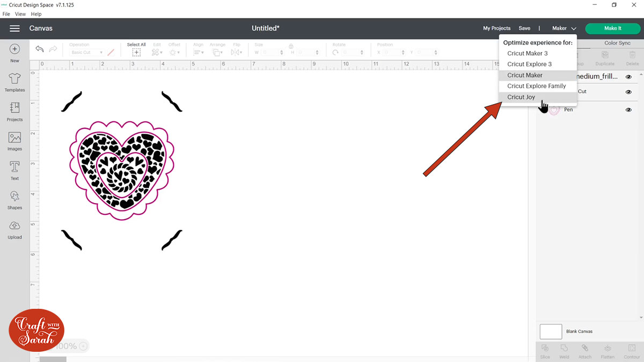
Task: Click the Save link
Action: point(524,28)
